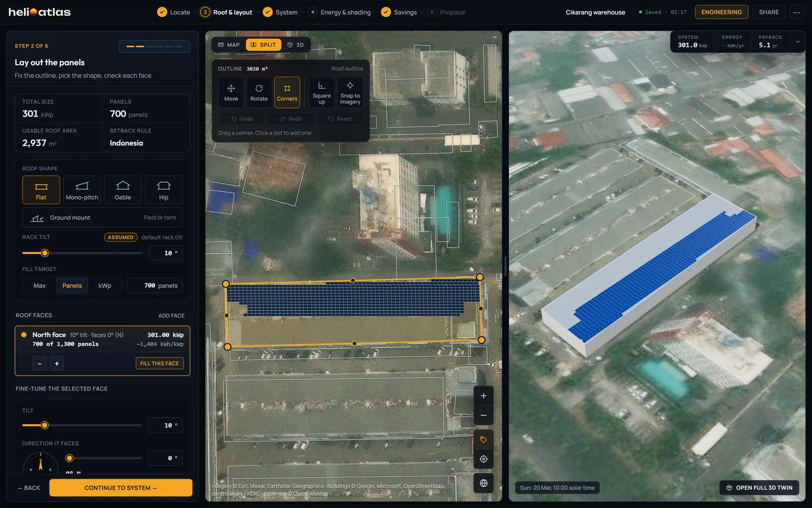The width and height of the screenshot is (812, 508).
Task: Choose the Hip roof shape
Action: pos(164,190)
